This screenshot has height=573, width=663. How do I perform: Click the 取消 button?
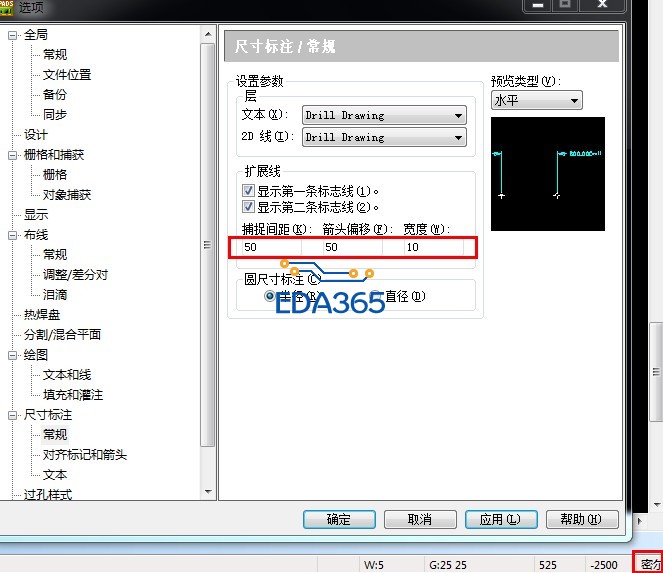[x=420, y=519]
